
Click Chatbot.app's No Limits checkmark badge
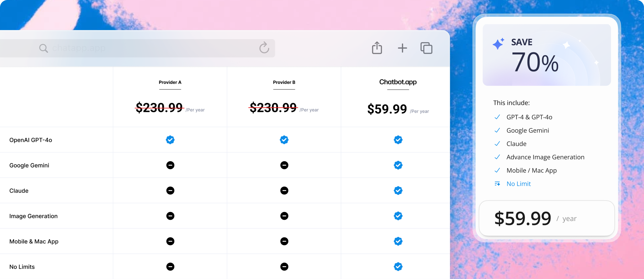point(398,267)
